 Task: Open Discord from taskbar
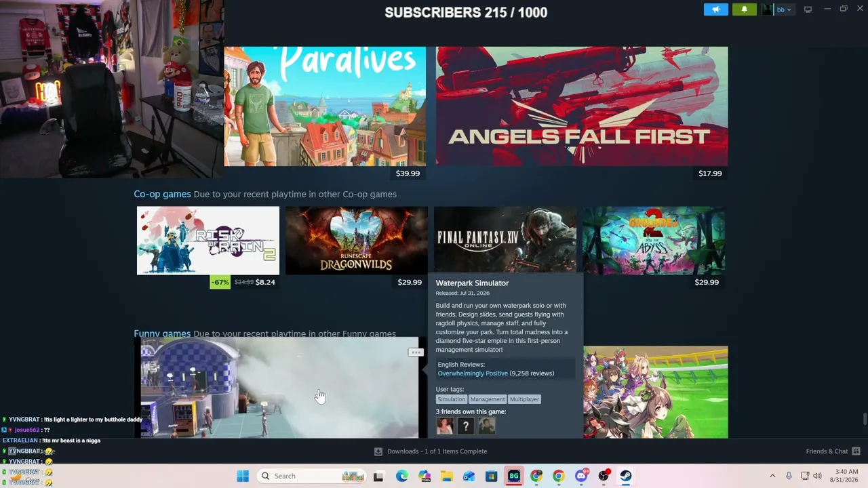pos(581,476)
